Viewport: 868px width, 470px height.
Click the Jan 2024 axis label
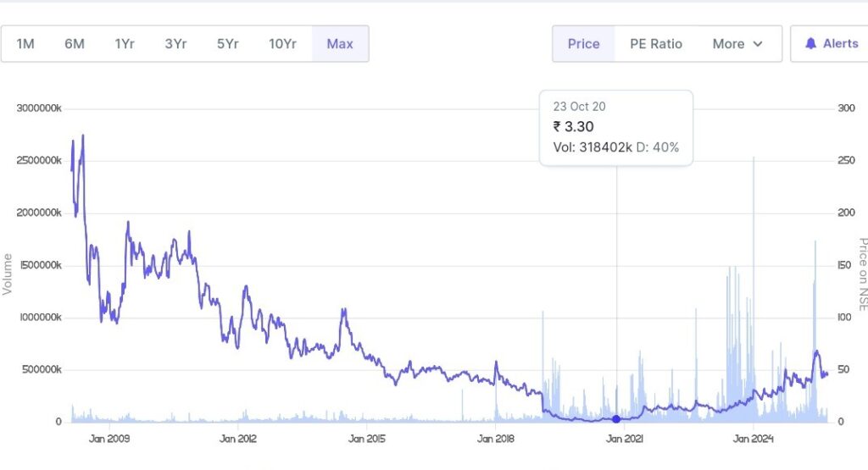[753, 439]
